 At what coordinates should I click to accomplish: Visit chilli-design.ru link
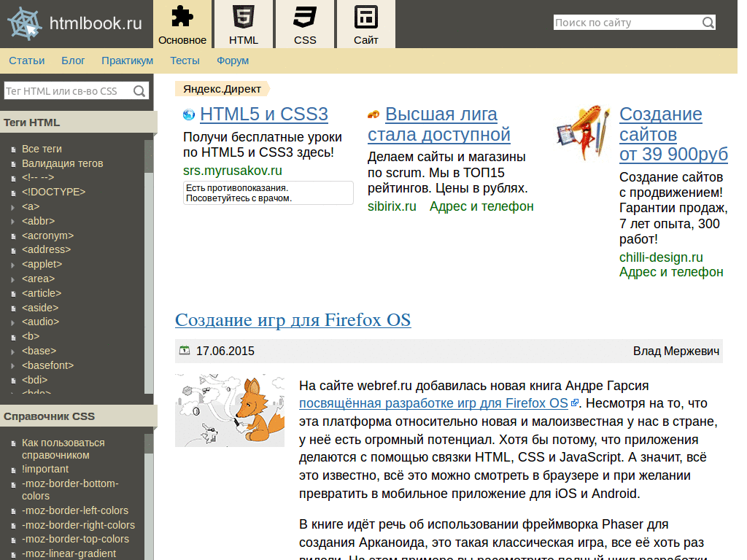[661, 257]
